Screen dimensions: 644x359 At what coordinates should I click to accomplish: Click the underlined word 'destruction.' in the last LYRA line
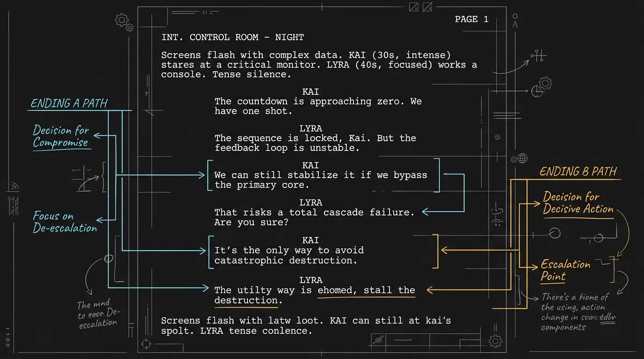249,300
